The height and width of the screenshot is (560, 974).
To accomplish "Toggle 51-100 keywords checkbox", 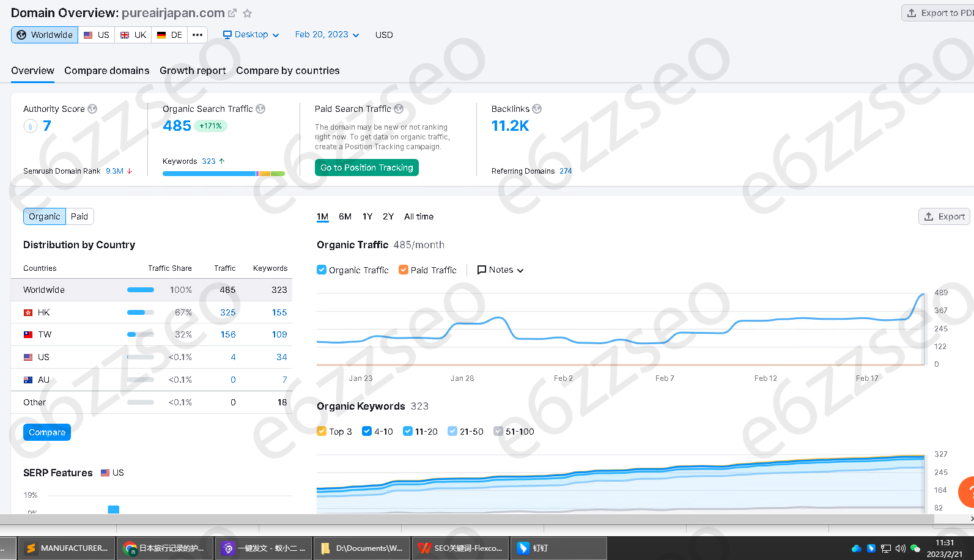I will coord(498,431).
